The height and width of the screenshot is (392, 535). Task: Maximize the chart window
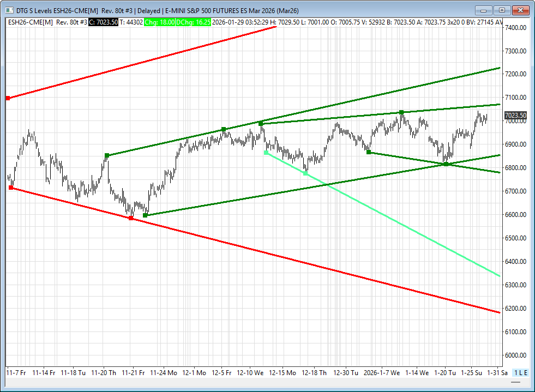[502, 10]
